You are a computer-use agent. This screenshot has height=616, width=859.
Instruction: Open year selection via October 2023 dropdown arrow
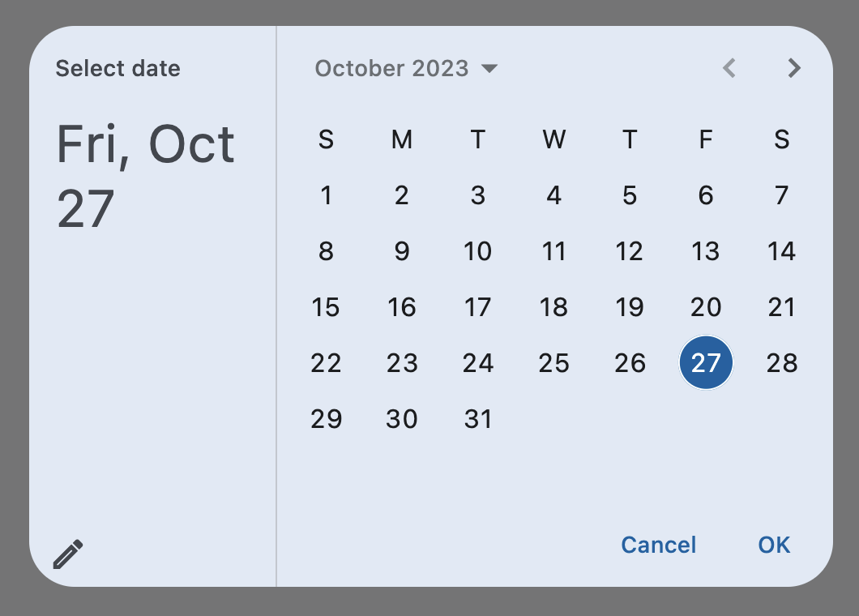click(x=490, y=69)
